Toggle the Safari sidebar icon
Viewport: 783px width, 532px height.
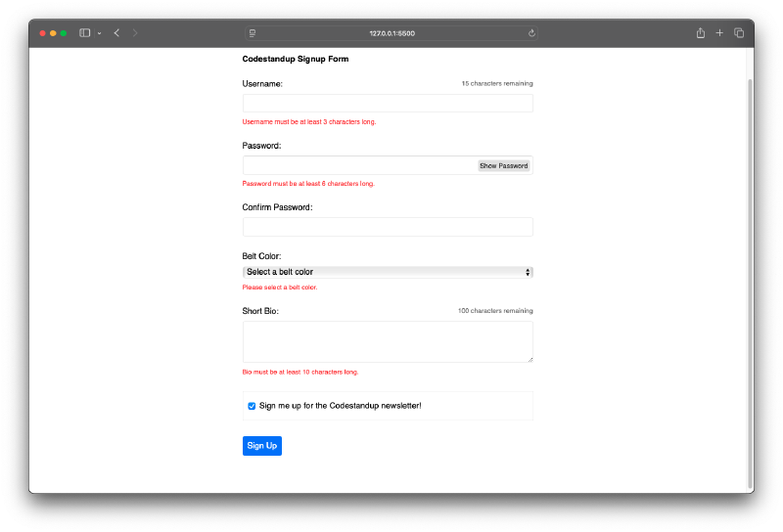(x=84, y=33)
